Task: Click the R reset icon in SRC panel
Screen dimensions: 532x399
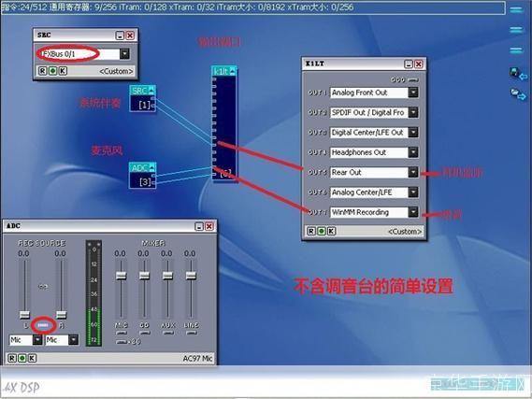Action: click(42, 71)
